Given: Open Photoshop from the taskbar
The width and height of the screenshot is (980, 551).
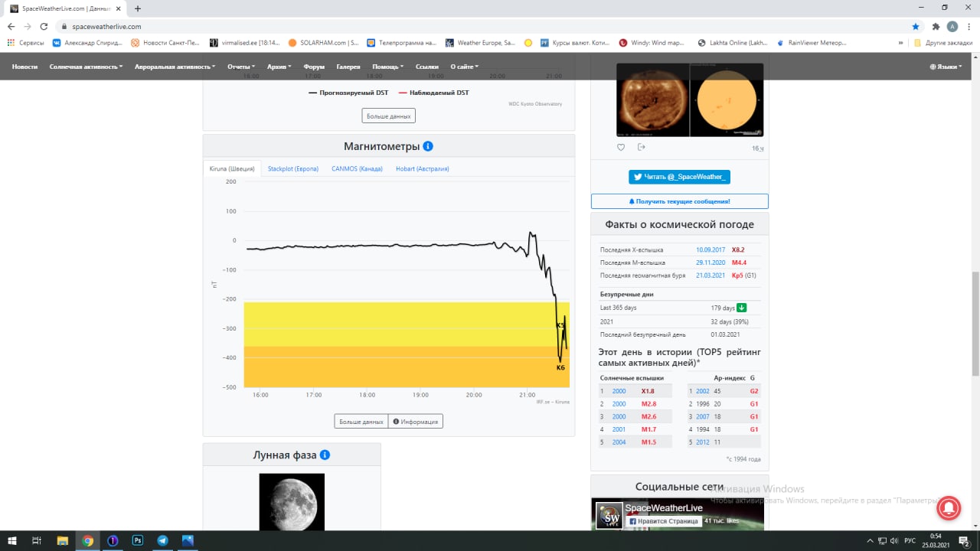Looking at the screenshot, I should 138,540.
